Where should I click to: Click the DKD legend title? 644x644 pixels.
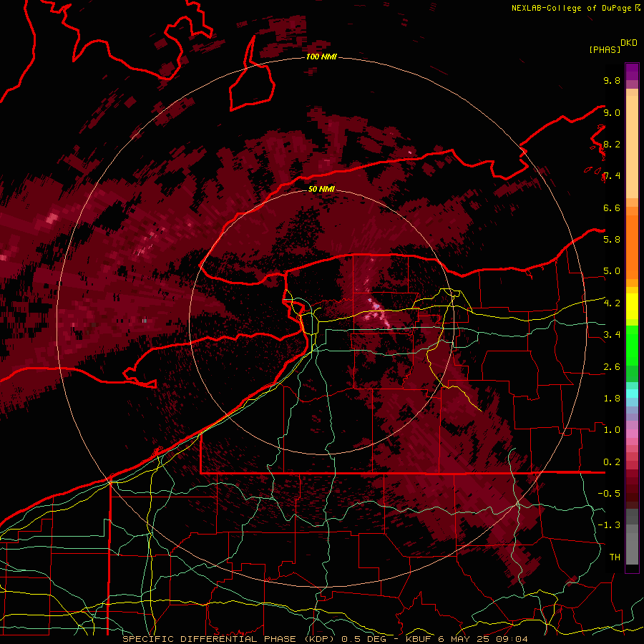(x=629, y=43)
